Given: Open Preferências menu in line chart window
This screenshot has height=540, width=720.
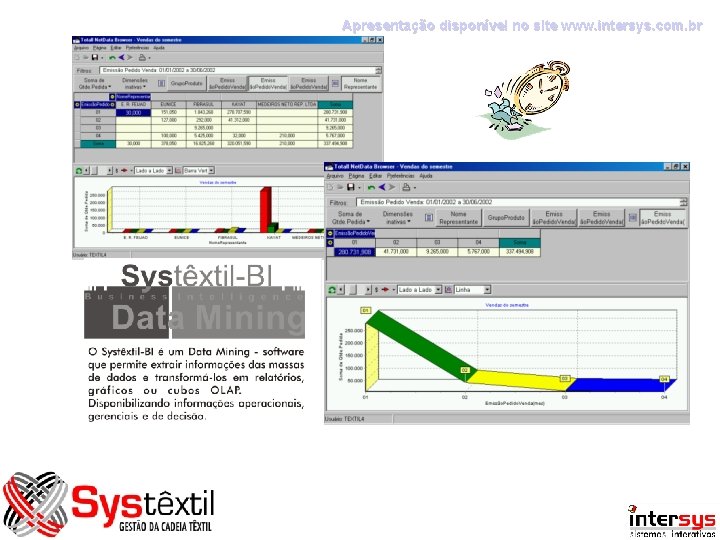Looking at the screenshot, I should pyautogui.click(x=400, y=176).
